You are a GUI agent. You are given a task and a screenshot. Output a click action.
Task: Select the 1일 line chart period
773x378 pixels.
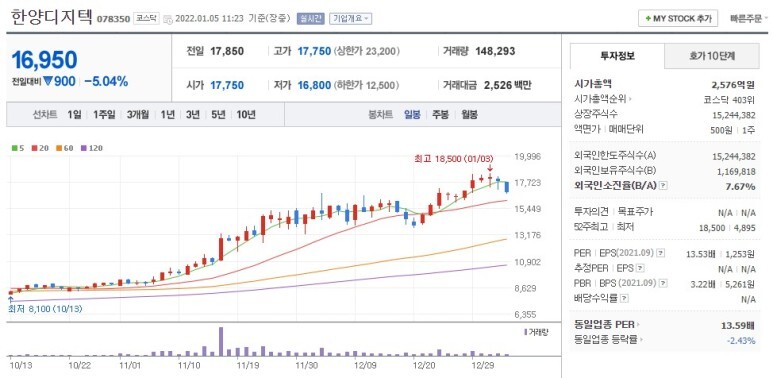[74, 115]
